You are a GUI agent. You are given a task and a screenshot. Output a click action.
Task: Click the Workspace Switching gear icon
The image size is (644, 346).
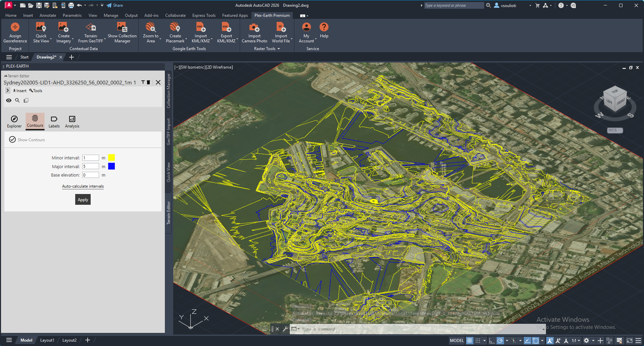coord(586,340)
